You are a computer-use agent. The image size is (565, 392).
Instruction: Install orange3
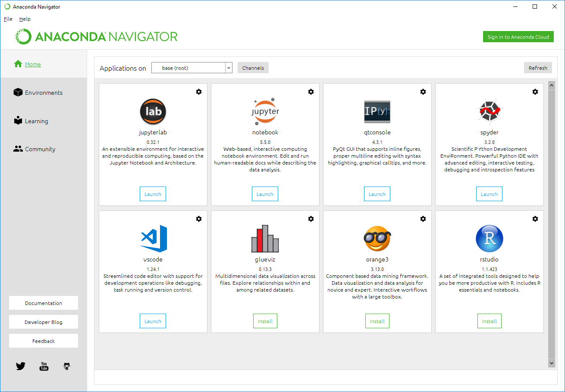(x=377, y=321)
